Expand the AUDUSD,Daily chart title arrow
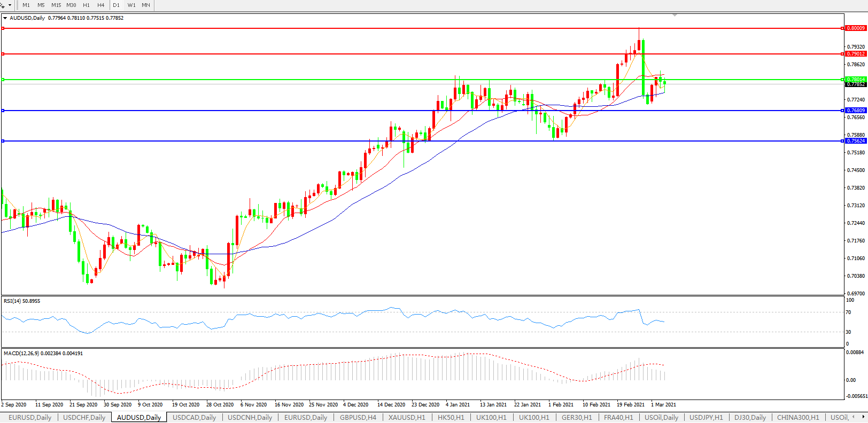 tap(5, 18)
